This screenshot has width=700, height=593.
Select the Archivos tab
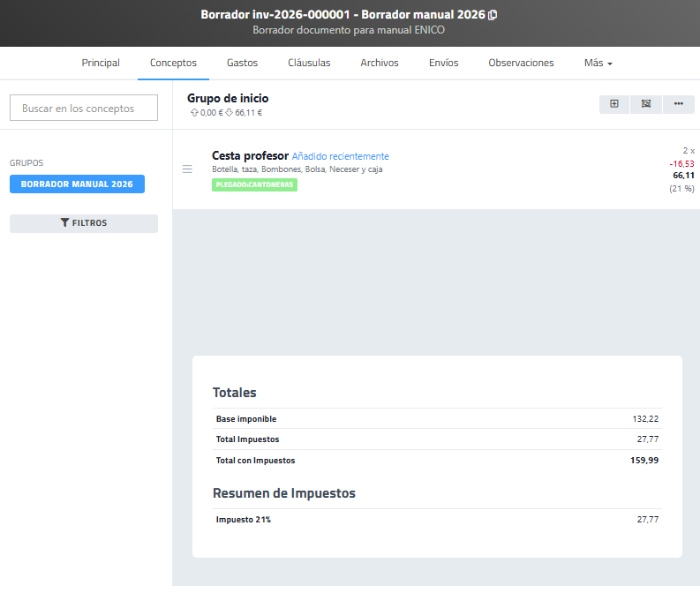point(380,64)
